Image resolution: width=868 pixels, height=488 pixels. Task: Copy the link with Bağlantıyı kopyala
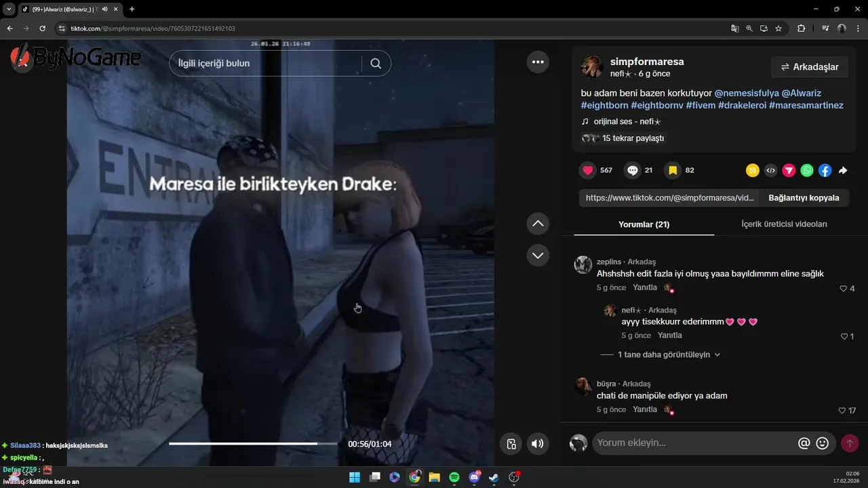[804, 198]
